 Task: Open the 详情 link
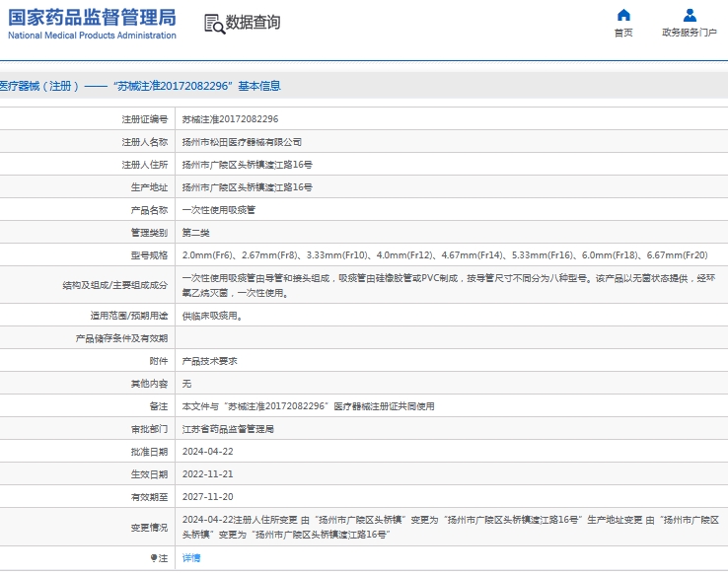[190, 558]
